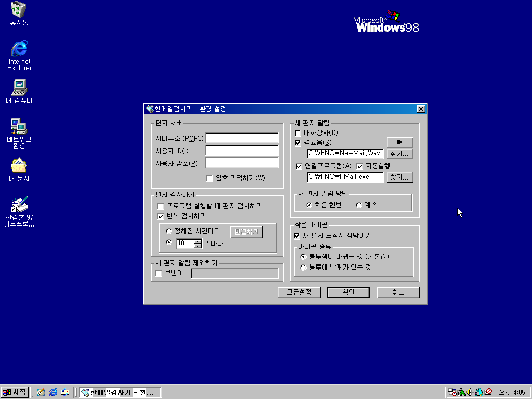Enable the 보낸이 exclusion checkbox
The height and width of the screenshot is (399, 532).
[x=159, y=273]
